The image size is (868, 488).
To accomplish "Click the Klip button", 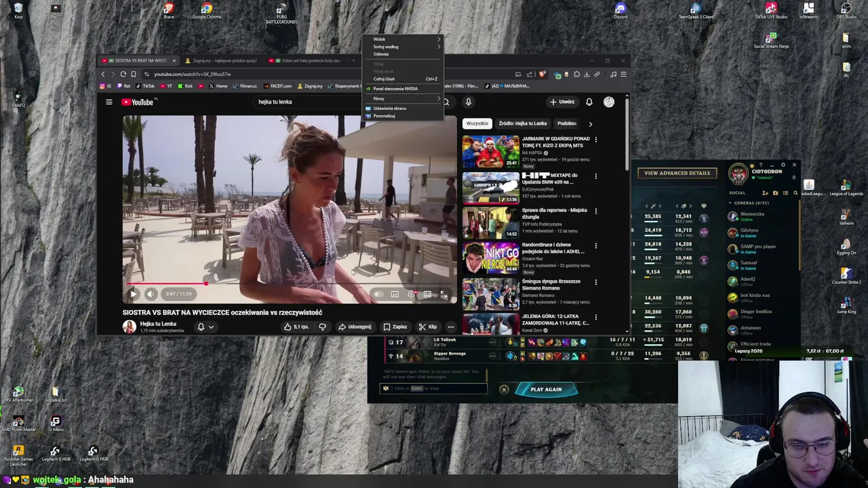I will tap(427, 327).
